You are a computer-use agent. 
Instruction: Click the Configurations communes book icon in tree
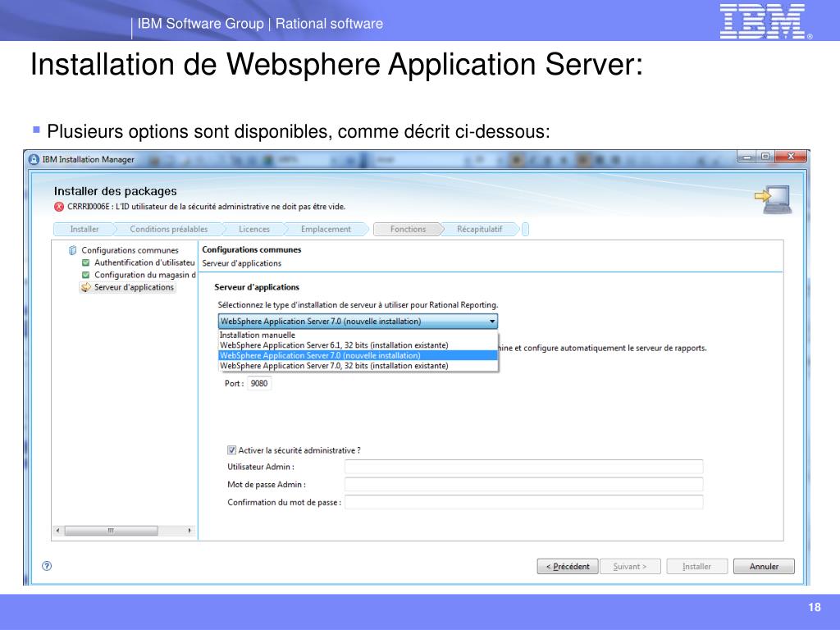(x=72, y=250)
